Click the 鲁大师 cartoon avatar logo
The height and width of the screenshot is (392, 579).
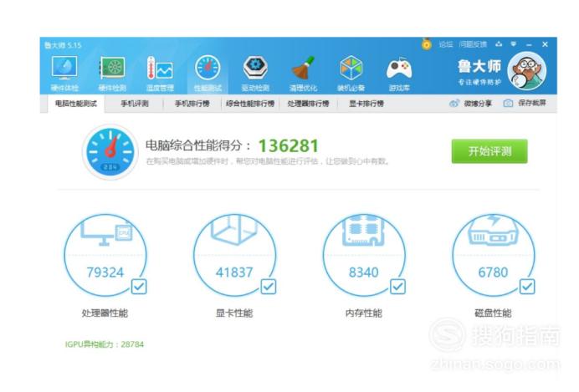point(526,71)
